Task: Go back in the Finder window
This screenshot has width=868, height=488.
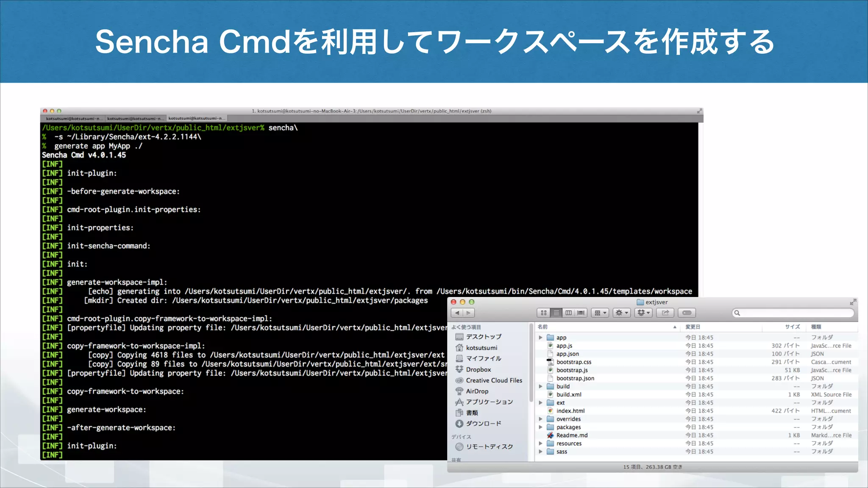Action: click(457, 313)
